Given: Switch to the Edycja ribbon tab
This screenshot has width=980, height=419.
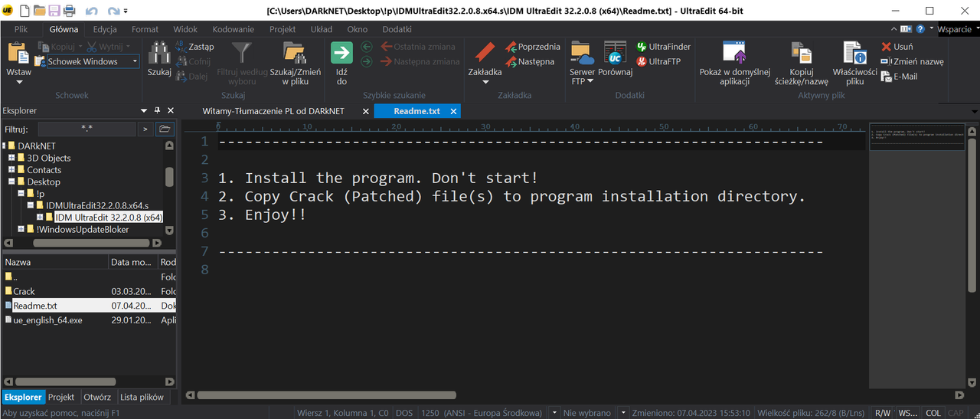Looking at the screenshot, I should click(105, 29).
